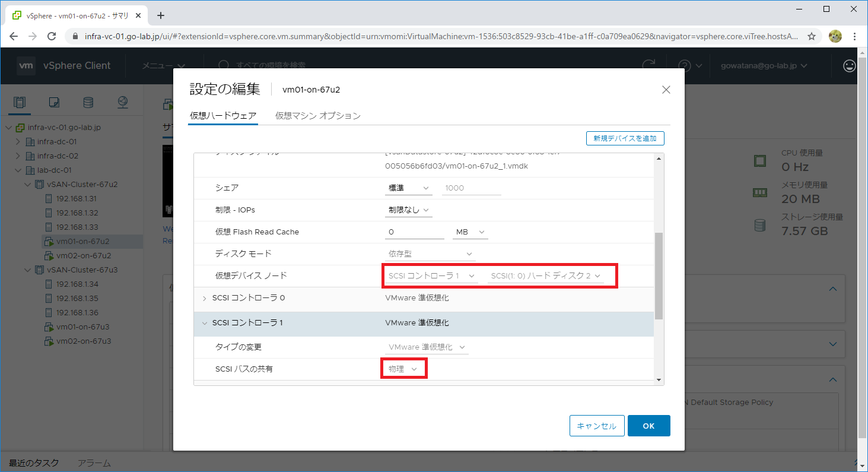
Task: Select vm01-on-67u3 in inventory tree
Action: (x=83, y=327)
